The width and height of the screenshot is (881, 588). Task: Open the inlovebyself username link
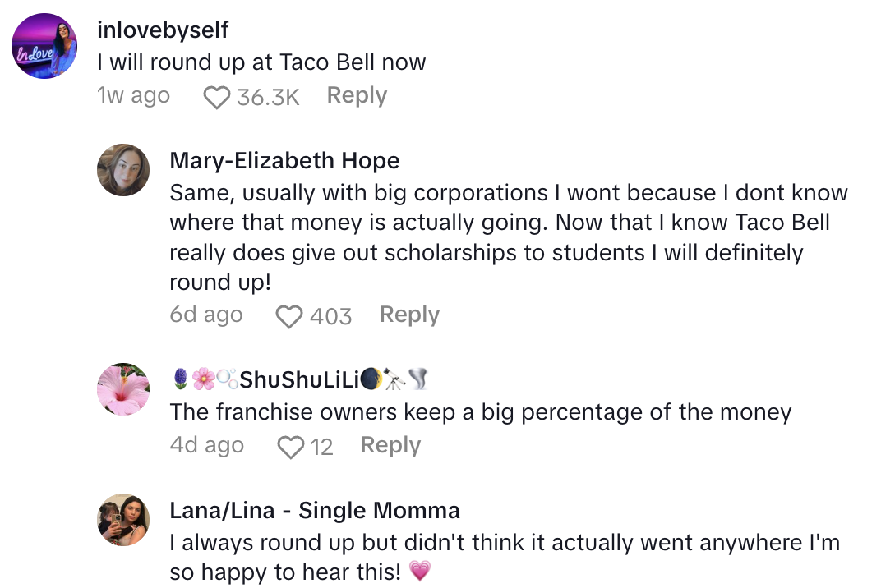tap(163, 30)
